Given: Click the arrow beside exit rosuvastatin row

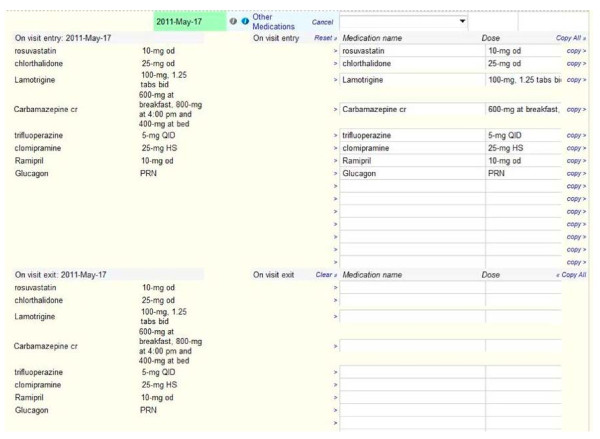Looking at the screenshot, I should pyautogui.click(x=336, y=287).
